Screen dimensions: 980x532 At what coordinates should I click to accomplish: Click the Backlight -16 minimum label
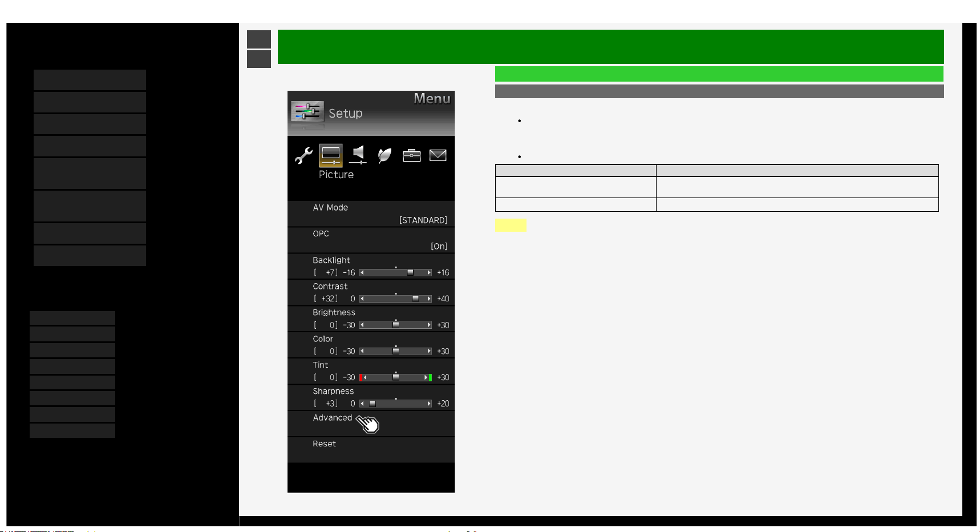coord(349,273)
